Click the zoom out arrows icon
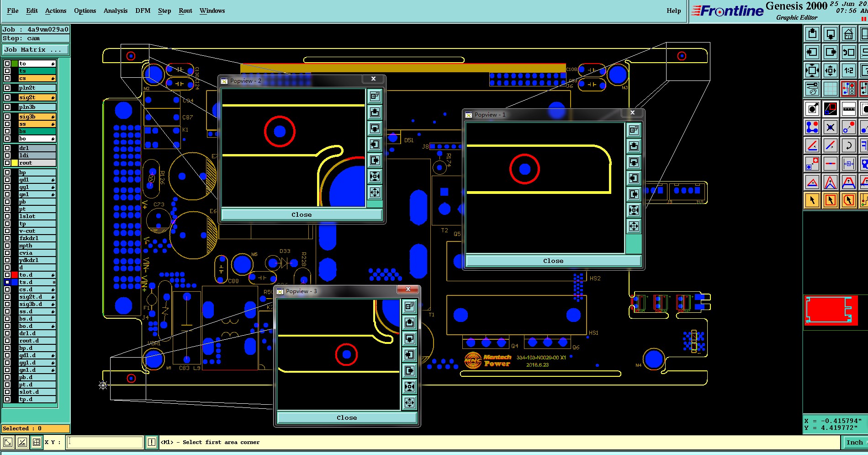Viewport: 868px width, 455px height. tap(812, 70)
